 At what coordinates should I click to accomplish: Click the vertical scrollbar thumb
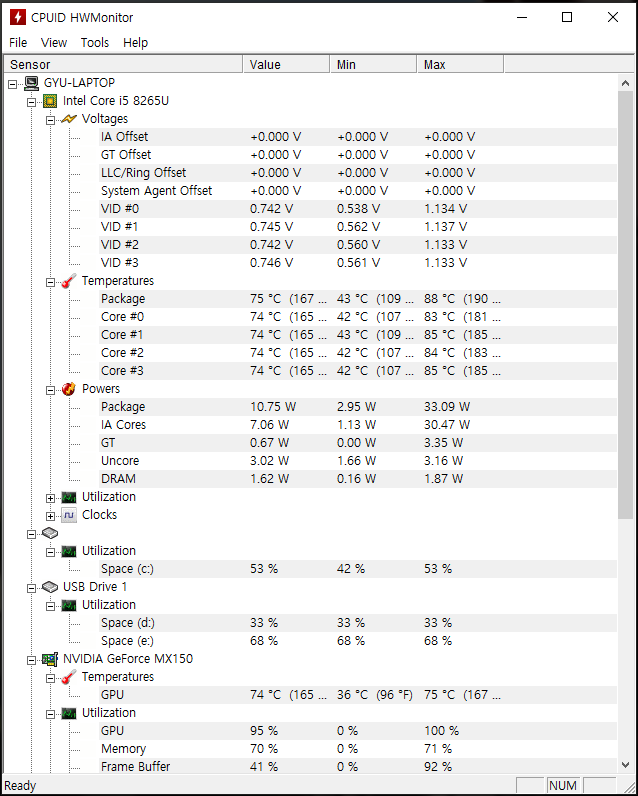(625, 306)
